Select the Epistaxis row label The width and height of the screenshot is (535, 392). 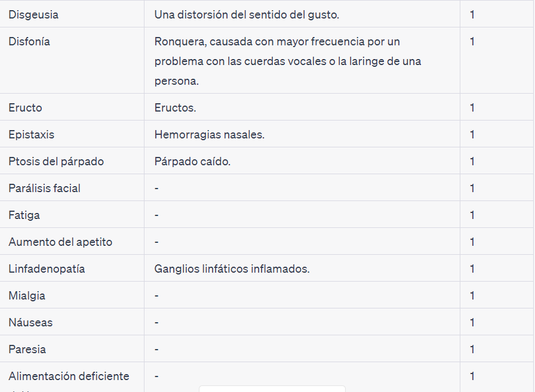tap(32, 135)
